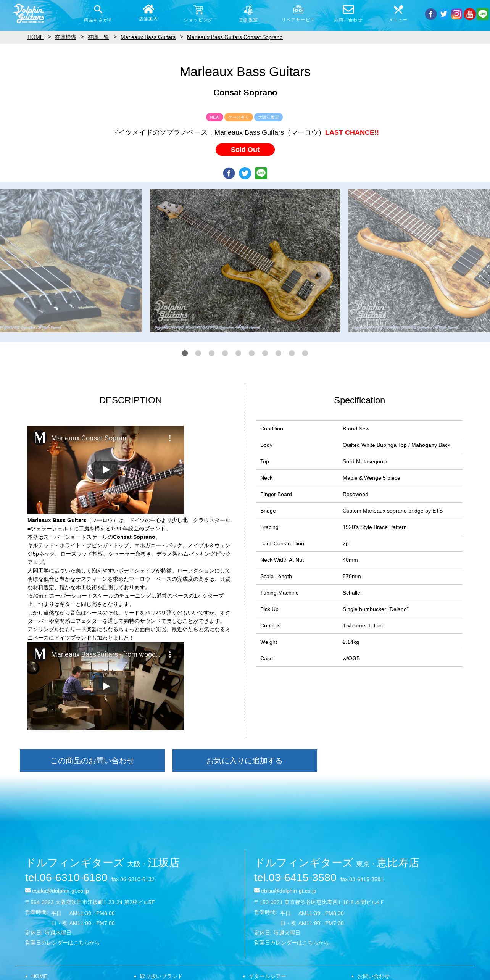
Task: Open the contact envelope icon in header
Action: 348,10
